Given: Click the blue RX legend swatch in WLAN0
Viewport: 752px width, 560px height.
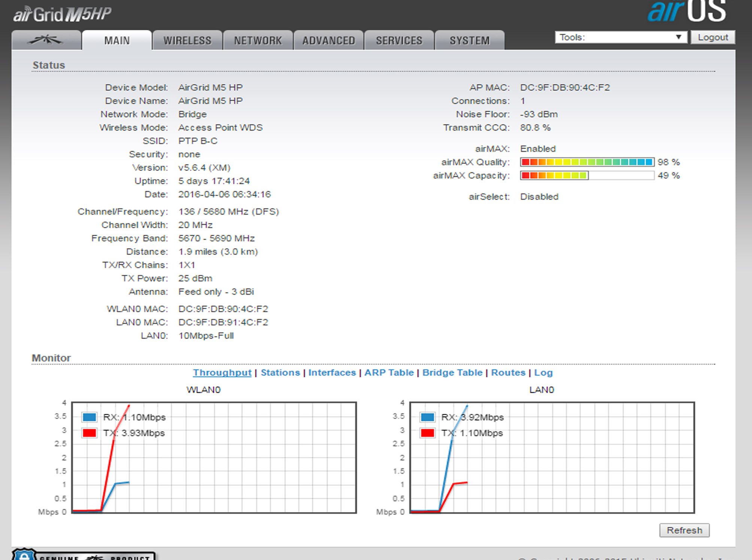Looking at the screenshot, I should 90,417.
